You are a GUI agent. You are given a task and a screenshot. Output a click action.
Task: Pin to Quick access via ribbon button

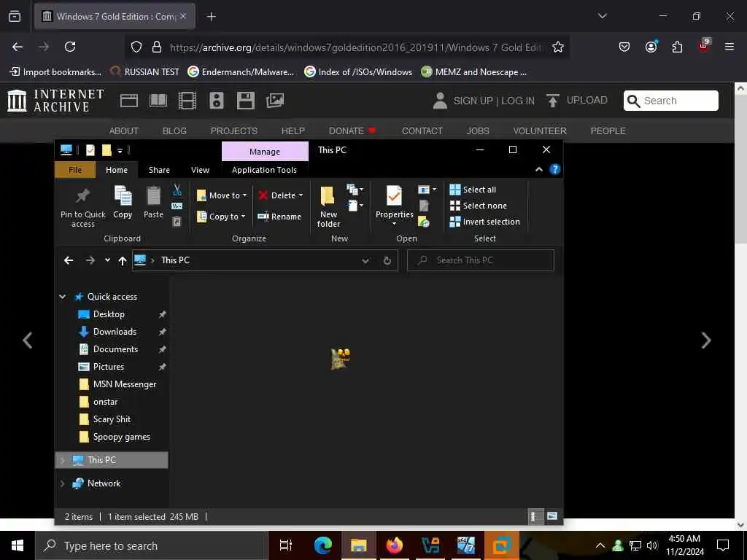83,208
